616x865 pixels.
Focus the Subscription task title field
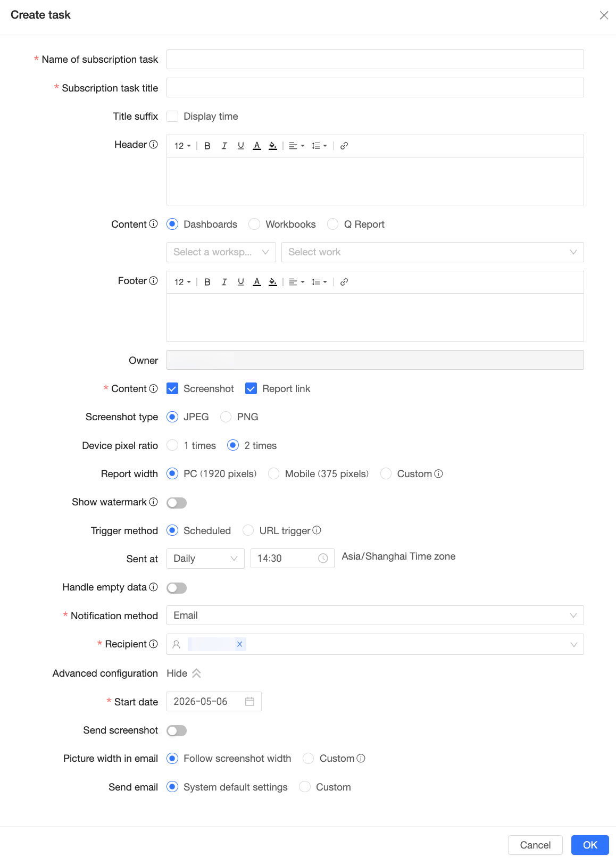click(x=375, y=88)
